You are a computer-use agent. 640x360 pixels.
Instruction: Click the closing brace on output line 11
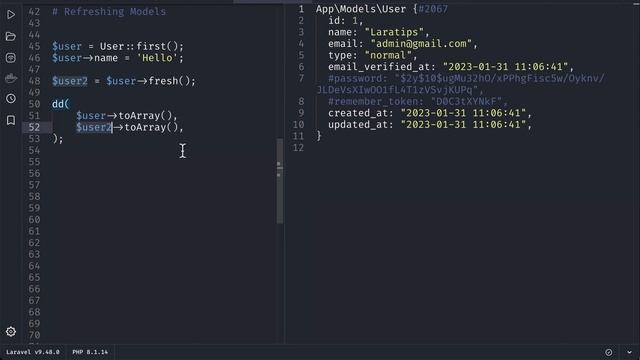[x=319, y=136]
